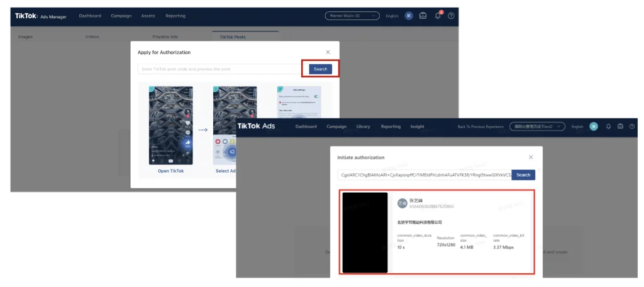Open help icon in TikTok Ads header
The width and height of the screenshot is (644, 287).
(631, 127)
